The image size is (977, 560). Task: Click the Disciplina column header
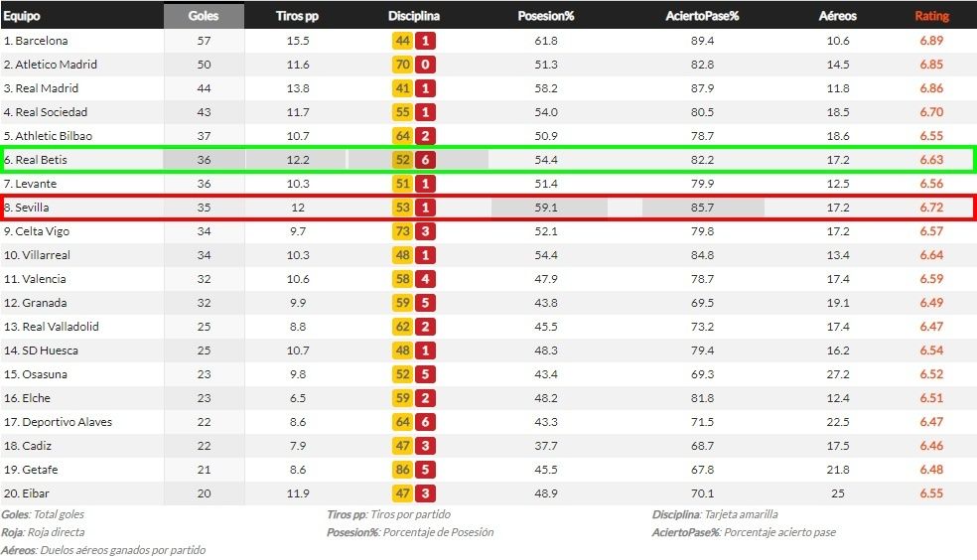[413, 16]
